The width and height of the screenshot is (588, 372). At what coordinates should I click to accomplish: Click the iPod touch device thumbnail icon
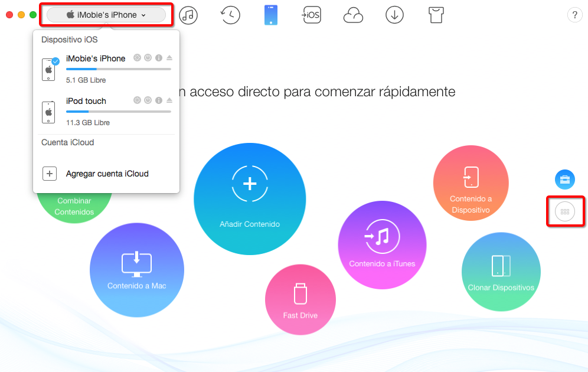coord(49,112)
